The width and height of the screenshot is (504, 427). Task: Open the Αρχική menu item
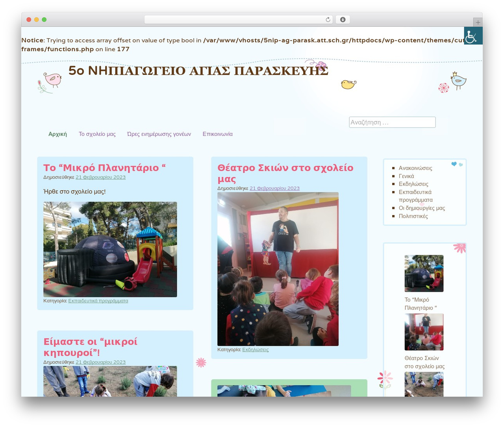point(57,134)
